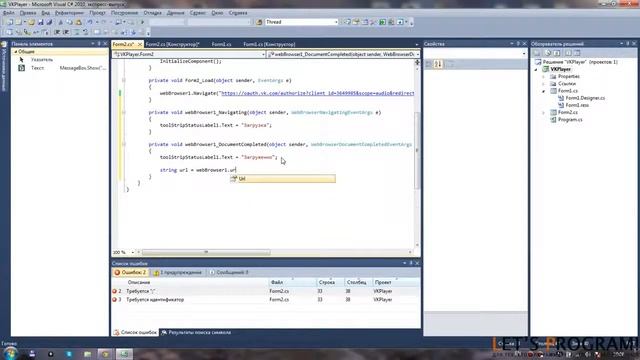Open Результаты поиска символа tab
Viewport: 640px width, 360px height.
tap(196, 333)
